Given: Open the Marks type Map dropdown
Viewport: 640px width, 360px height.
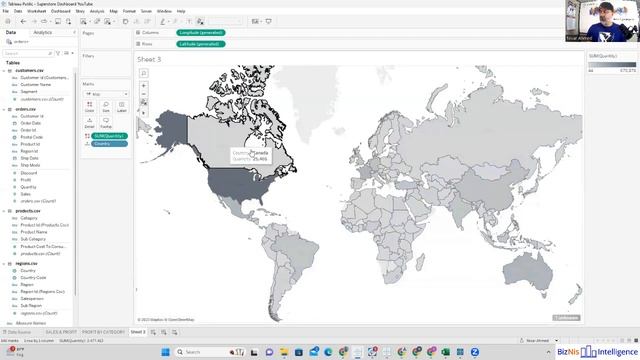Looking at the screenshot, I should 106,94.
